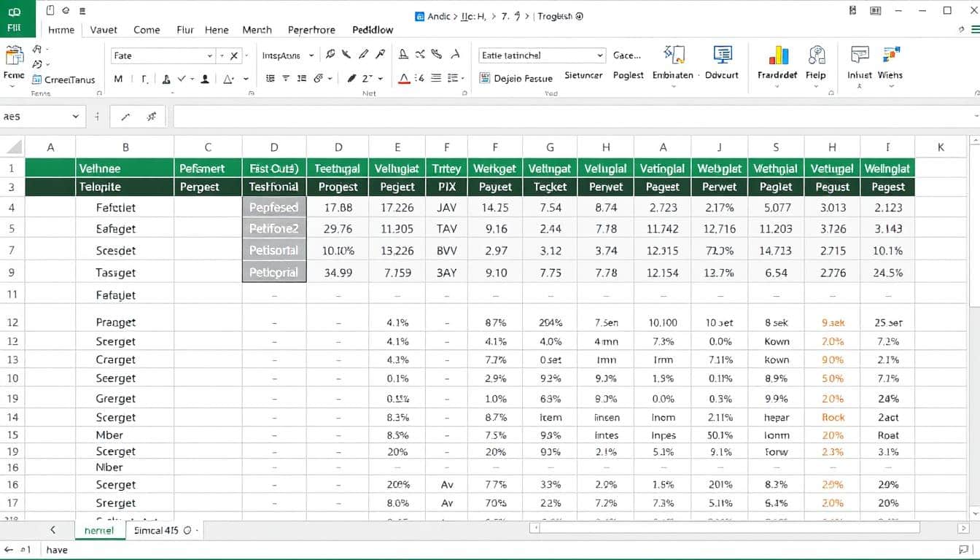Open the Vavet ribbon tab
Screen dimensions: 980x560
point(104,30)
